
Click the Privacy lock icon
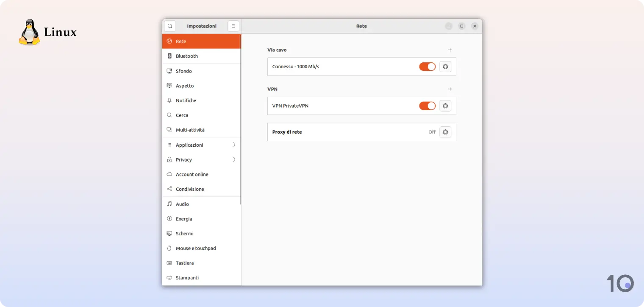[x=169, y=159]
